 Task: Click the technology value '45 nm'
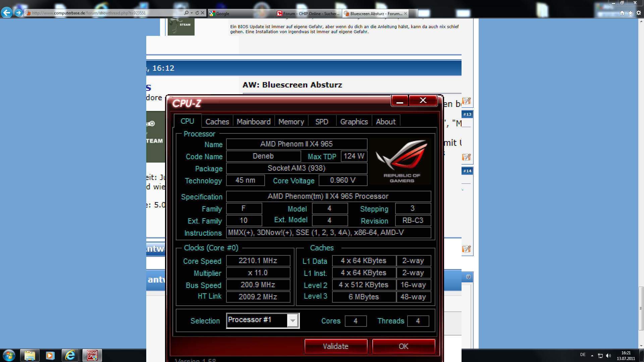245,180
